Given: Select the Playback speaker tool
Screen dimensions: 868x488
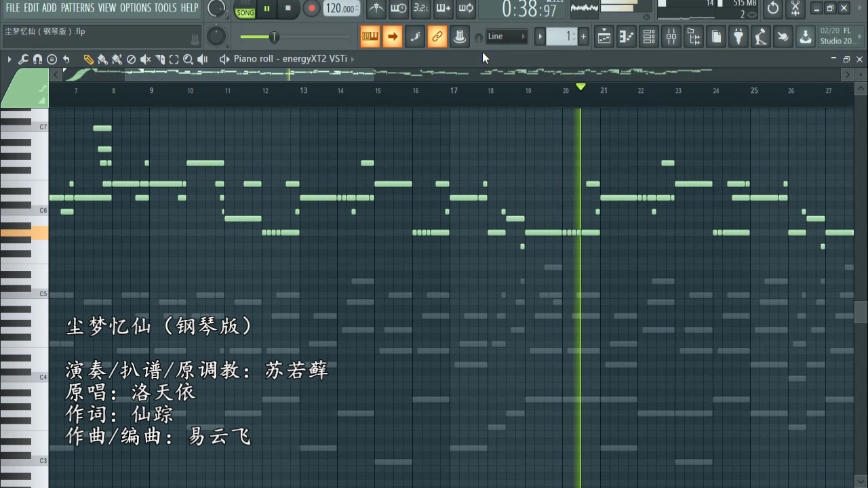Looking at the screenshot, I should coord(202,60).
